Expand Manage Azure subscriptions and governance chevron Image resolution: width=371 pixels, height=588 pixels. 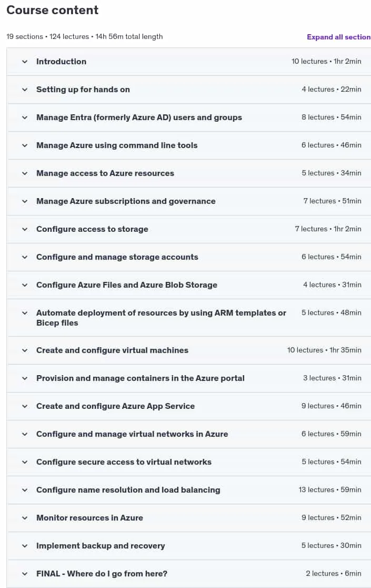25,201
